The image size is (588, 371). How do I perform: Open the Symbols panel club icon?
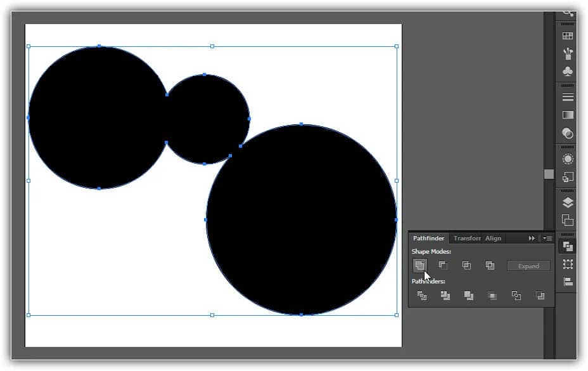pos(568,71)
